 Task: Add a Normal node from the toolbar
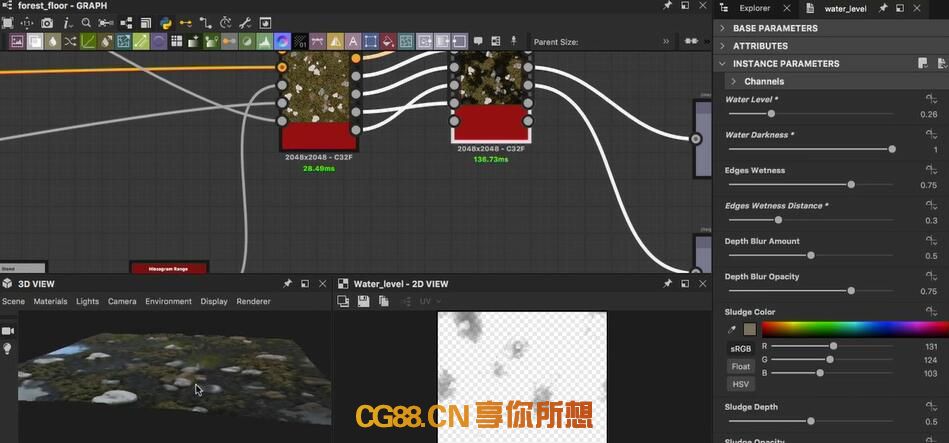(282, 41)
